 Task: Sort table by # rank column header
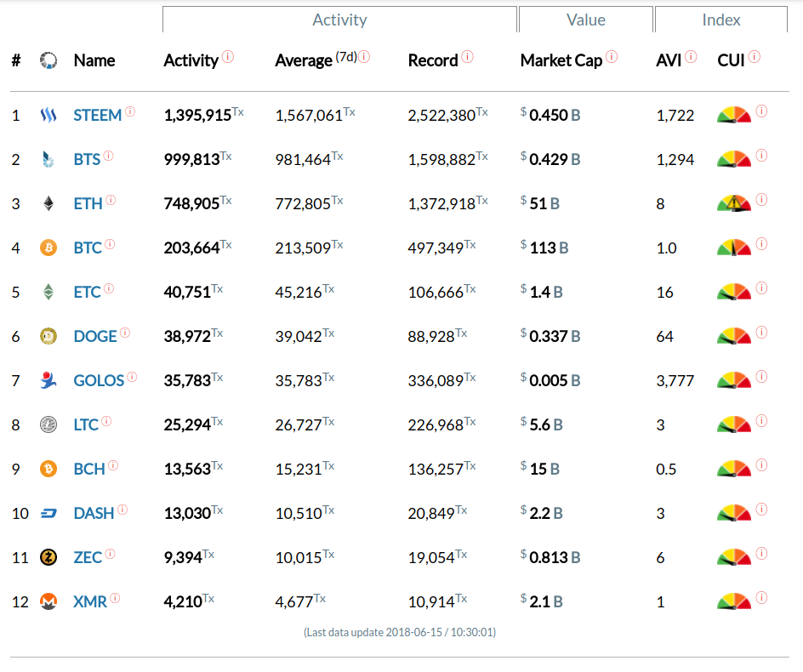tap(16, 60)
